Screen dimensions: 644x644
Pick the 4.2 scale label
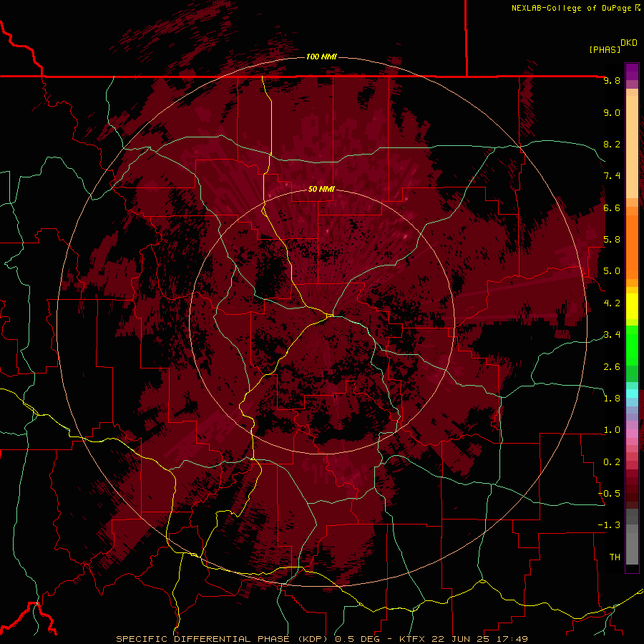point(612,303)
